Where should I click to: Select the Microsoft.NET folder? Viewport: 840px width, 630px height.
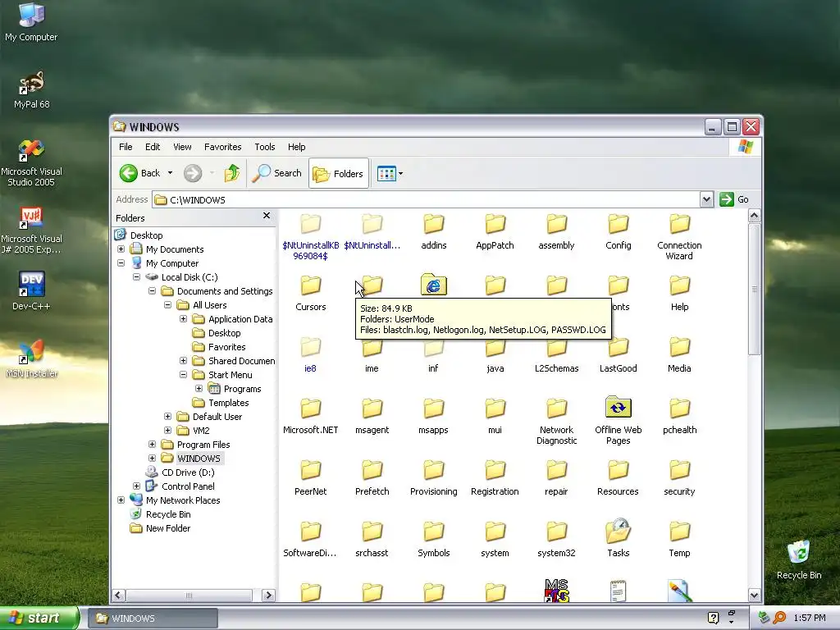[x=311, y=416]
